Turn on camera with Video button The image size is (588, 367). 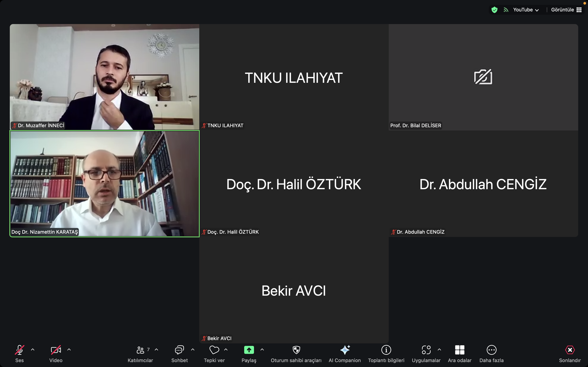56,350
